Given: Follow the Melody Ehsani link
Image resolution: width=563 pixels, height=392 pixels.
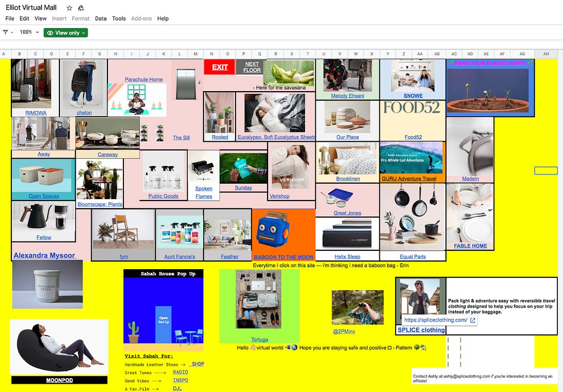Looking at the screenshot, I should point(348,96).
